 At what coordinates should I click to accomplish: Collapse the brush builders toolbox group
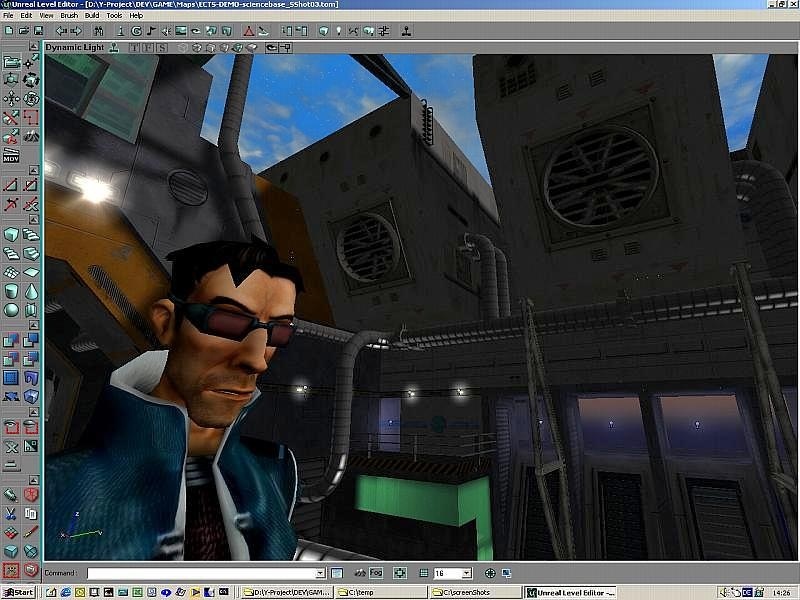(x=34, y=219)
